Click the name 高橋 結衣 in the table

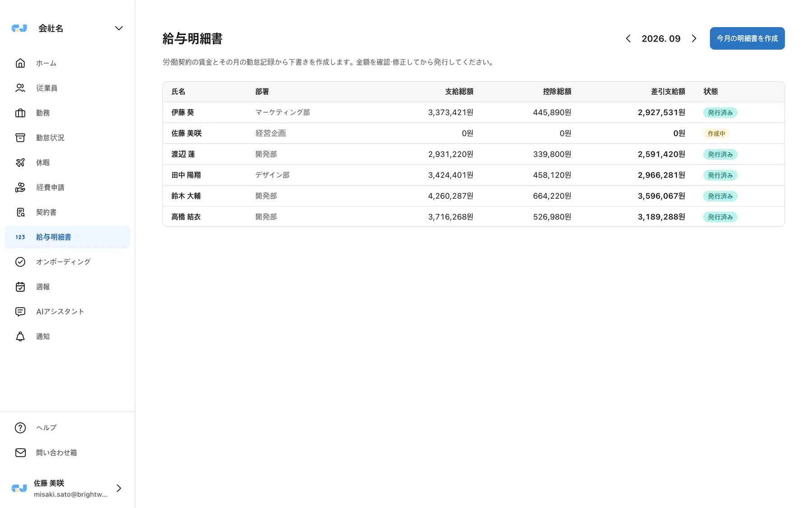pyautogui.click(x=186, y=217)
